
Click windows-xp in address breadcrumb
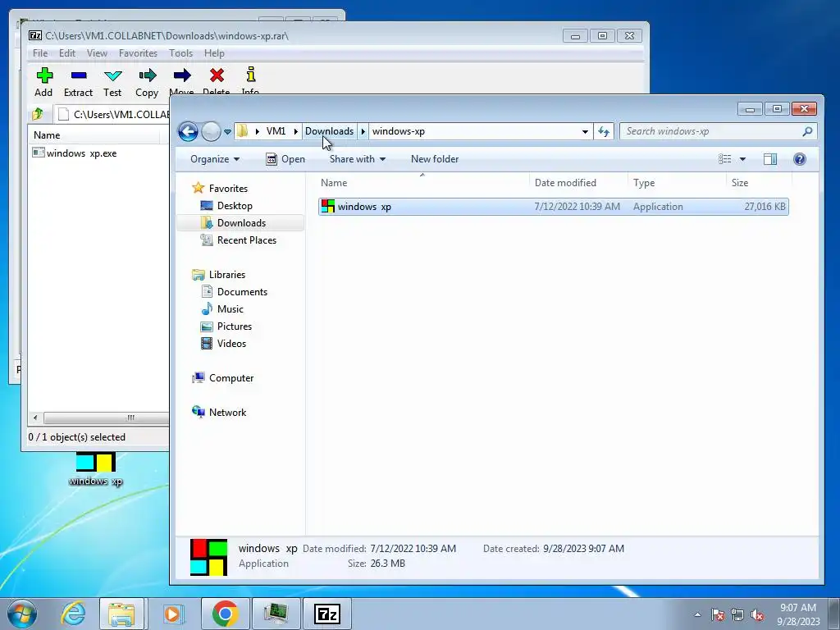point(399,131)
